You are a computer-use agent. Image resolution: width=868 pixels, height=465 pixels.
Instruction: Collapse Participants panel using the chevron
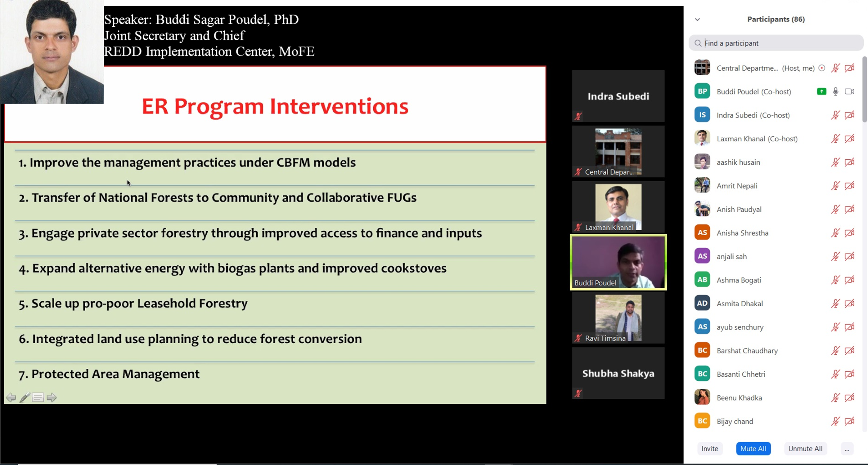point(698,20)
